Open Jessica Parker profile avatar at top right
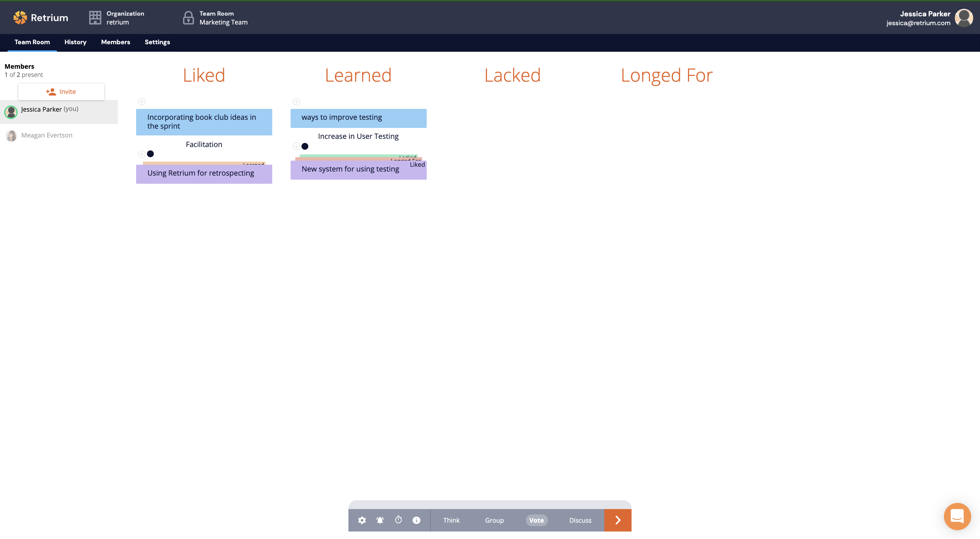The width and height of the screenshot is (980, 539). click(x=964, y=17)
